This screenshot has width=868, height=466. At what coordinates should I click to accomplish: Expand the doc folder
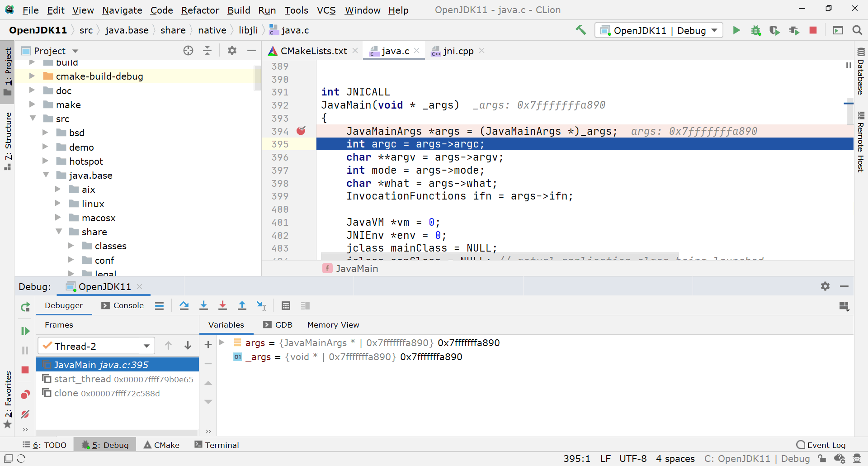tap(32, 90)
